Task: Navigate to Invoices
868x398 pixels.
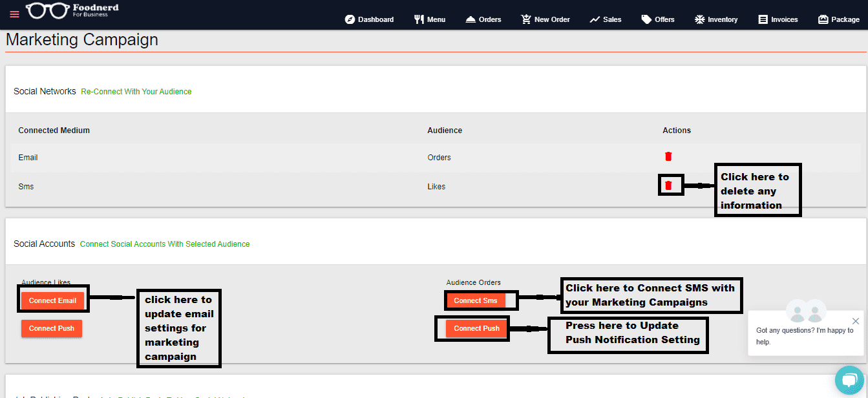Action: tap(778, 19)
